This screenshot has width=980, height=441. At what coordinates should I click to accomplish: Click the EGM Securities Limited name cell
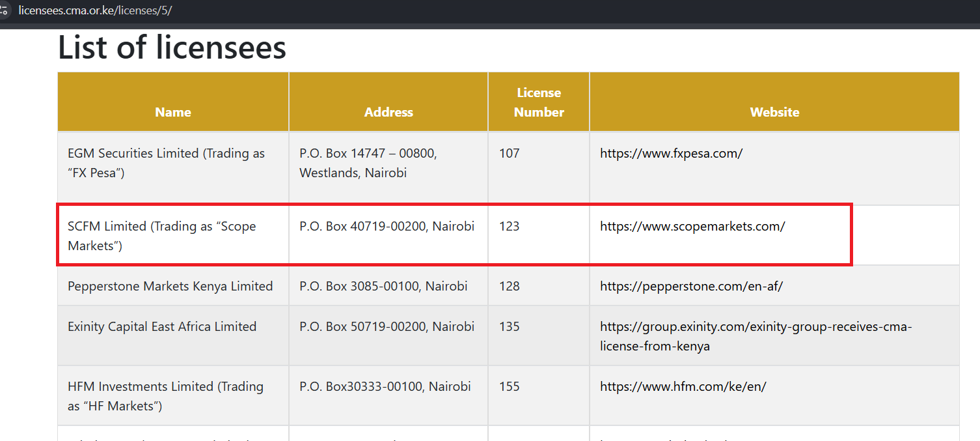pos(166,163)
